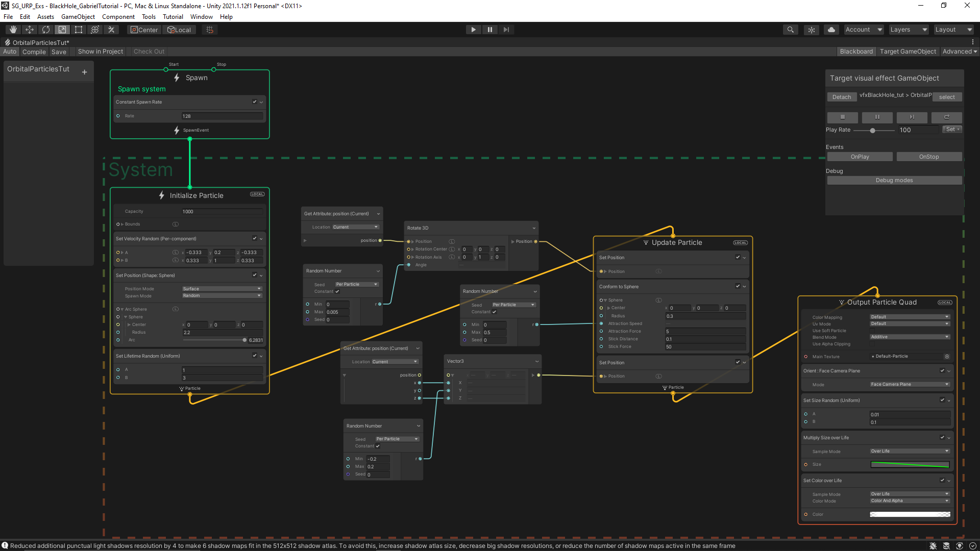Open the Blend Mode Additive dropdown

coord(910,337)
